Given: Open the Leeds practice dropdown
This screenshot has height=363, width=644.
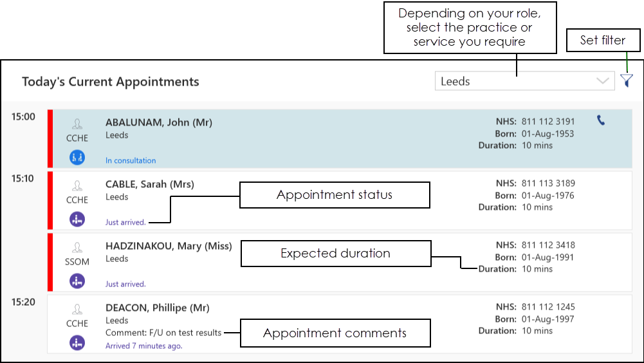Looking at the screenshot, I should pyautogui.click(x=515, y=81).
